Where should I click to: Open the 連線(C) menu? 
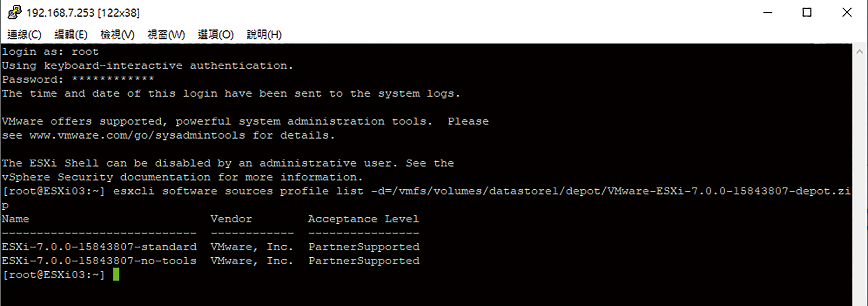click(24, 34)
